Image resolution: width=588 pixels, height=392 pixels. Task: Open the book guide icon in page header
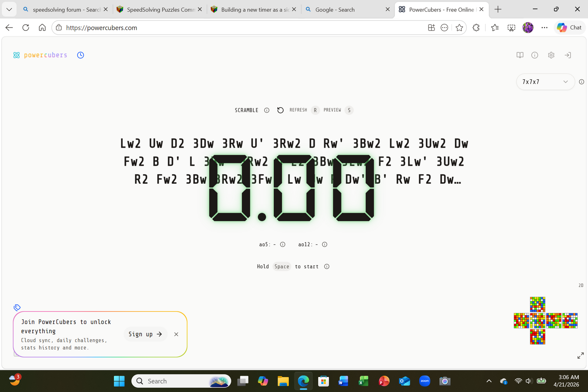point(520,55)
